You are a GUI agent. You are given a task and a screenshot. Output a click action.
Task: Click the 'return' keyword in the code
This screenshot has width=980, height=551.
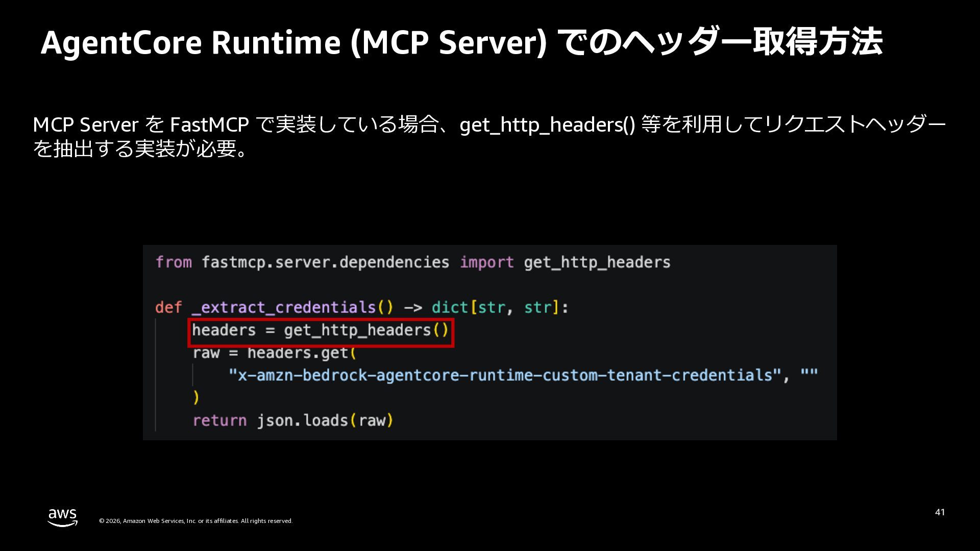pos(219,421)
